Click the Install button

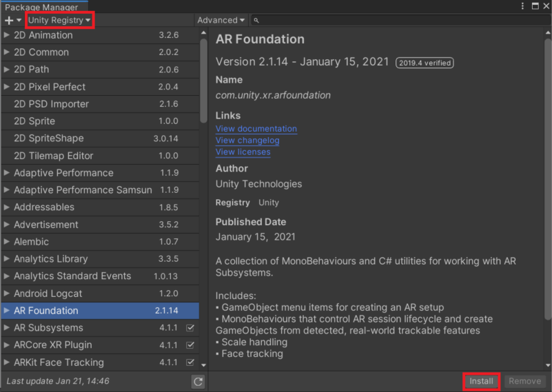click(x=481, y=381)
